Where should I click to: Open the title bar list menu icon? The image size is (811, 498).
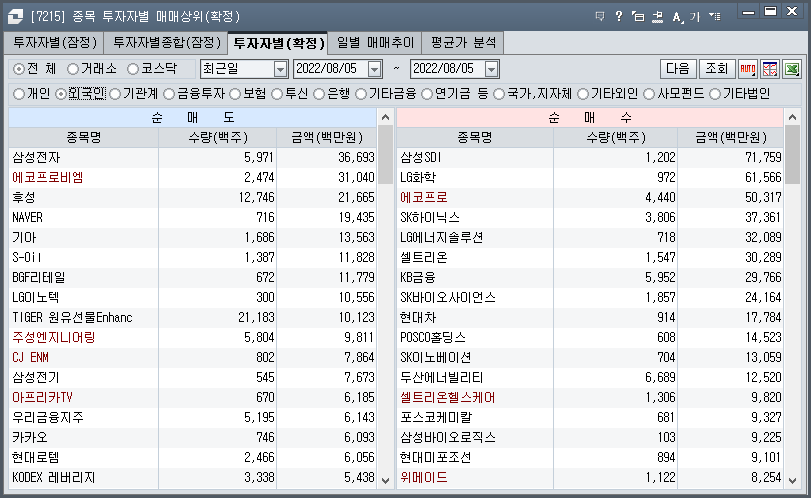click(x=715, y=17)
